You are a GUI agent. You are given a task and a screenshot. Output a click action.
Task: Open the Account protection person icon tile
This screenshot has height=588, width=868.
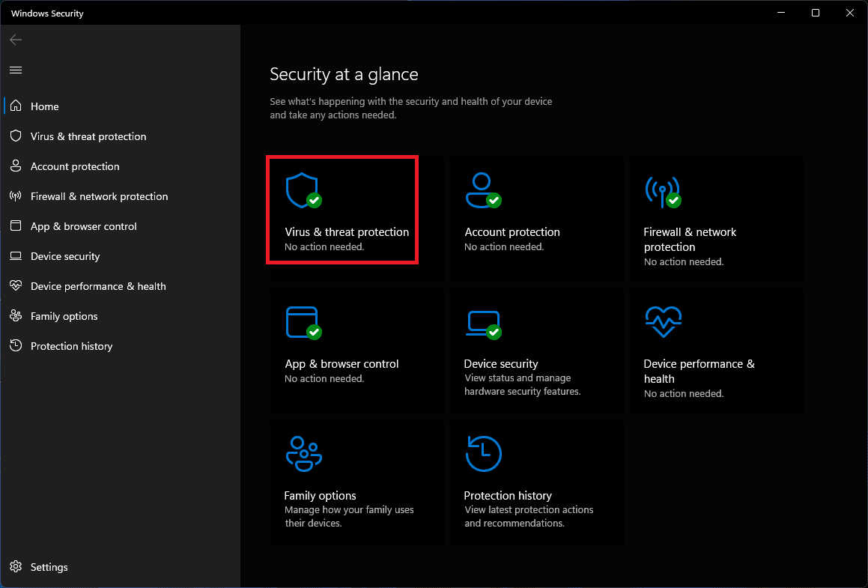point(482,190)
